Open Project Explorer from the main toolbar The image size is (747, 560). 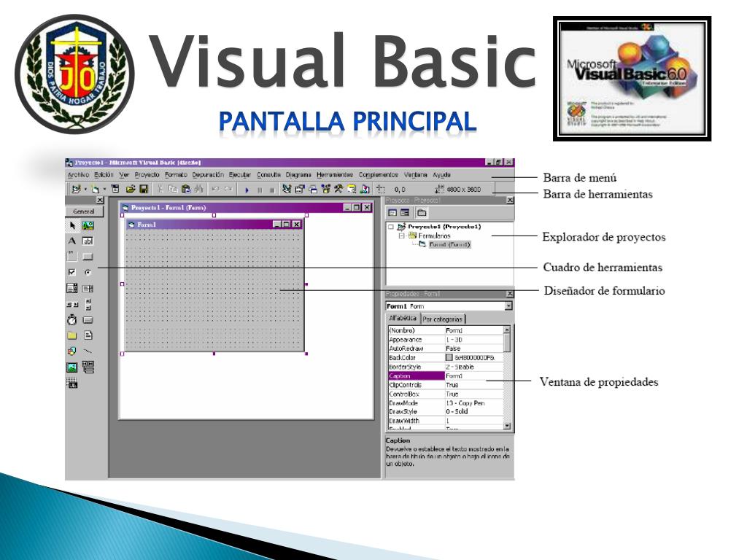(x=286, y=189)
